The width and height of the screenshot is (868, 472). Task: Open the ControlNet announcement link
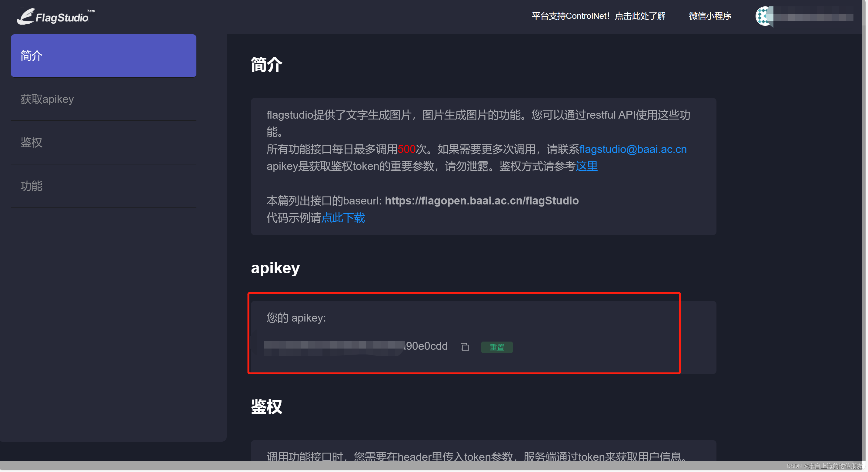pyautogui.click(x=599, y=16)
